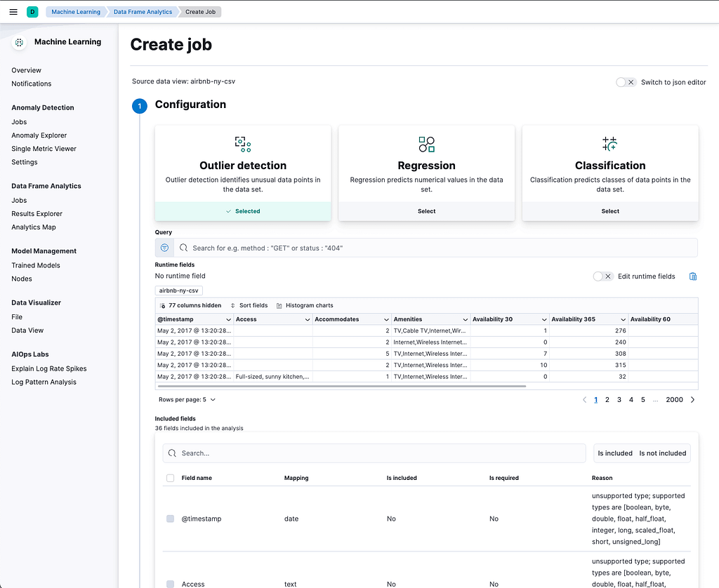Click the airbnb-ny-csv badge
719x588 pixels.
tap(179, 290)
